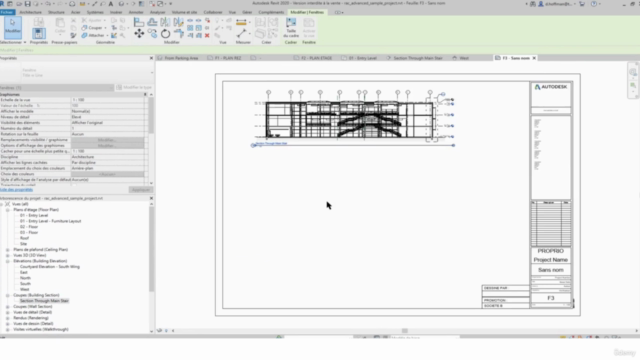640x360 pixels.
Task: Select the Align tool in Modifier panel
Action: click(x=139, y=22)
